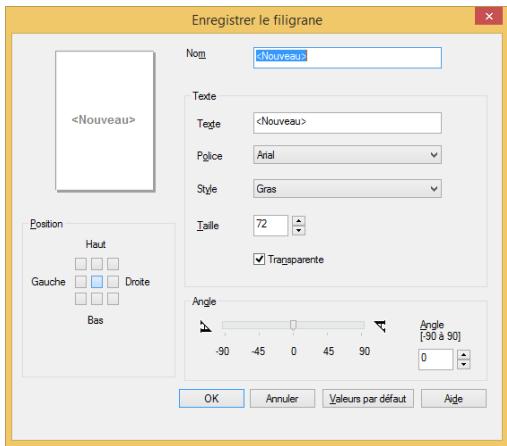Select the top-center position box

(x=97, y=264)
